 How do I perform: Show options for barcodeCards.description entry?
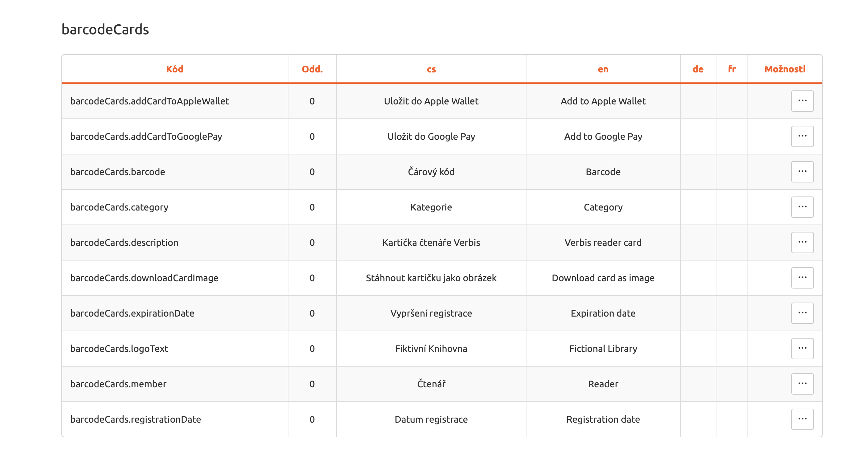click(x=802, y=243)
